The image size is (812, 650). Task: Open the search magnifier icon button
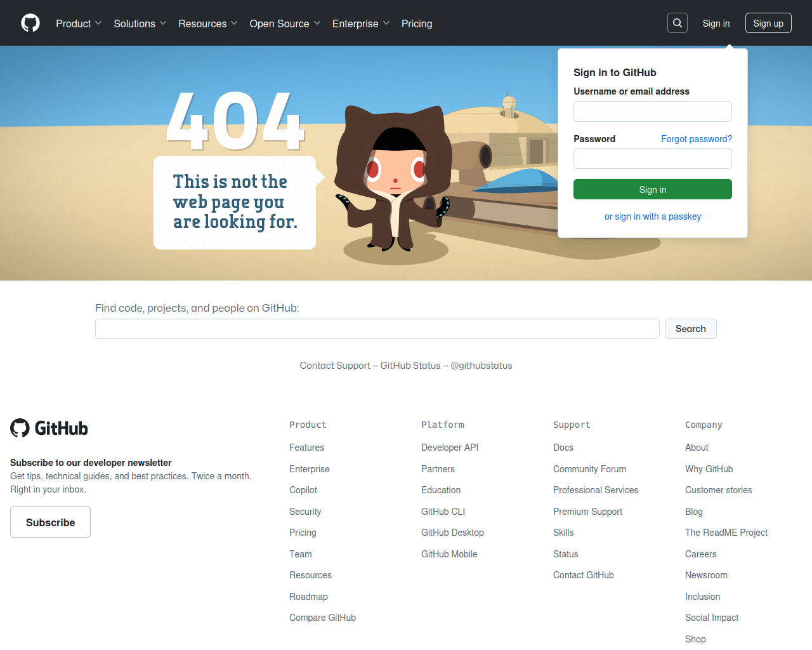[x=678, y=23]
